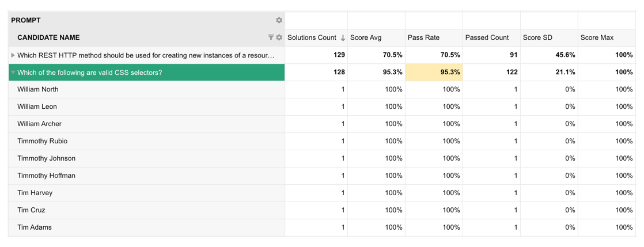Click the filter icon in Candidate Name header
644x247 pixels.
pyautogui.click(x=271, y=37)
